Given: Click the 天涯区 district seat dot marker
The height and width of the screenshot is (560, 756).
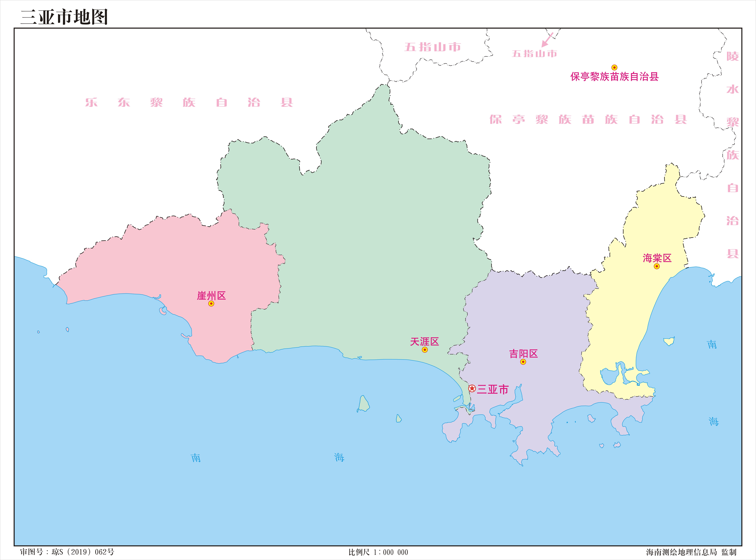Looking at the screenshot, I should (425, 350).
